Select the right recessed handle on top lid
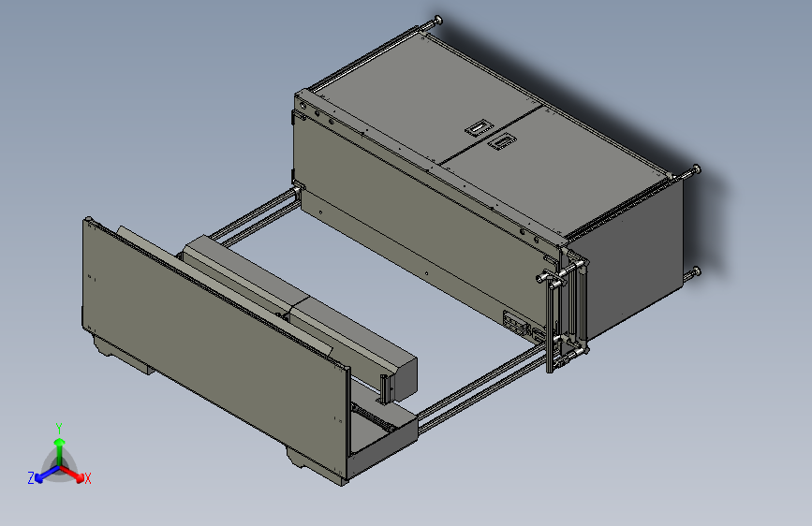The height and width of the screenshot is (526, 812). coord(501,141)
